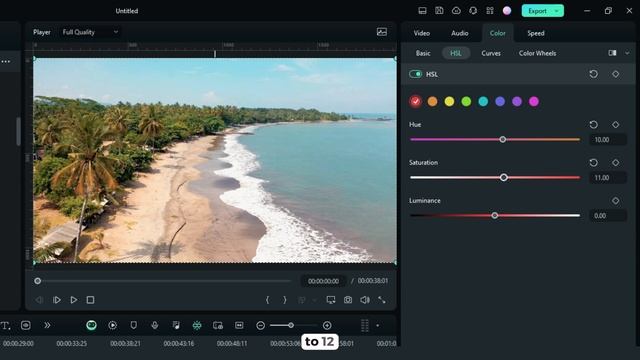Add a Luminance keyframe diamond
Viewport: 640px width, 360px height.
click(x=616, y=200)
